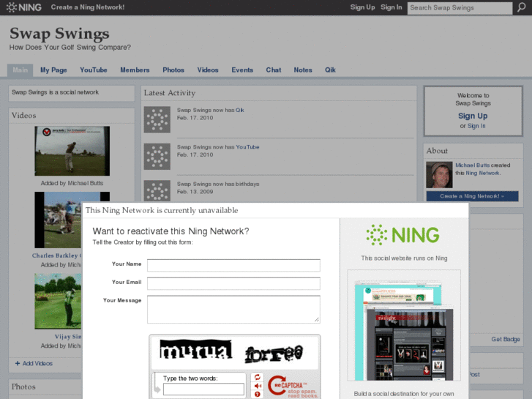This screenshot has height=399, width=532.
Task: Open the Charles Barkley video thumbnail
Action: click(58, 220)
